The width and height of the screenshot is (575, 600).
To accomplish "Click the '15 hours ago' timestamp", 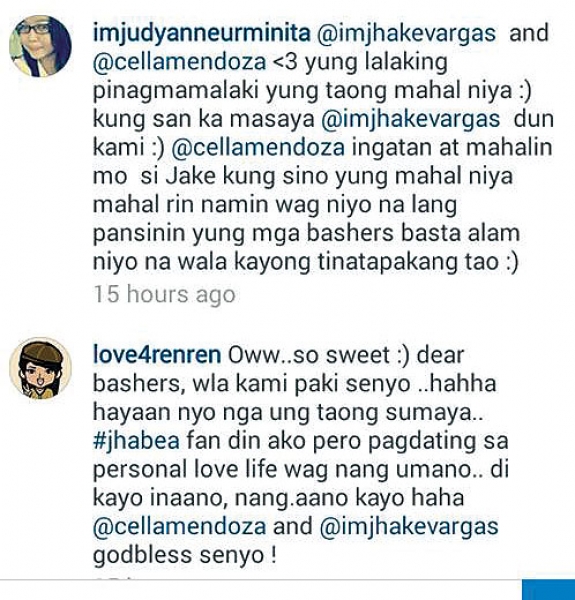I will (164, 295).
